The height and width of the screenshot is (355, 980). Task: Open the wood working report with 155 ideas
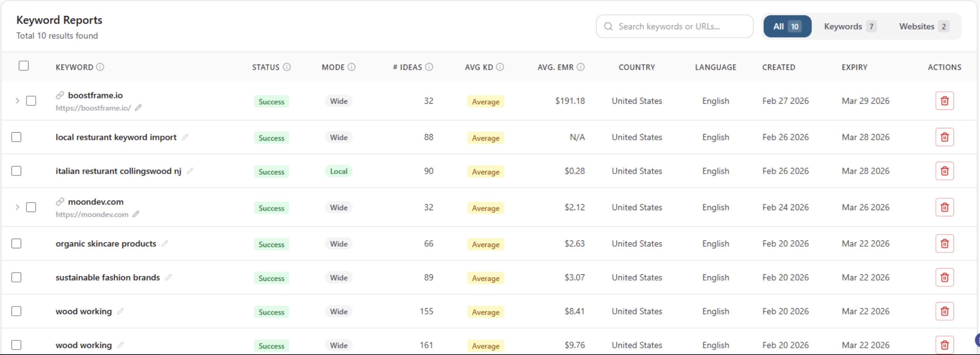[83, 311]
